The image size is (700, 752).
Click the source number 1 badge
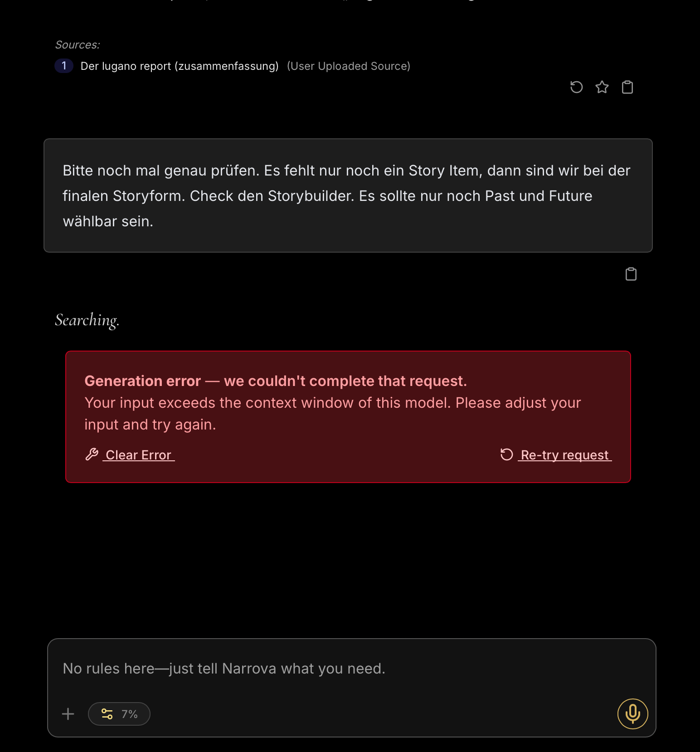point(64,66)
